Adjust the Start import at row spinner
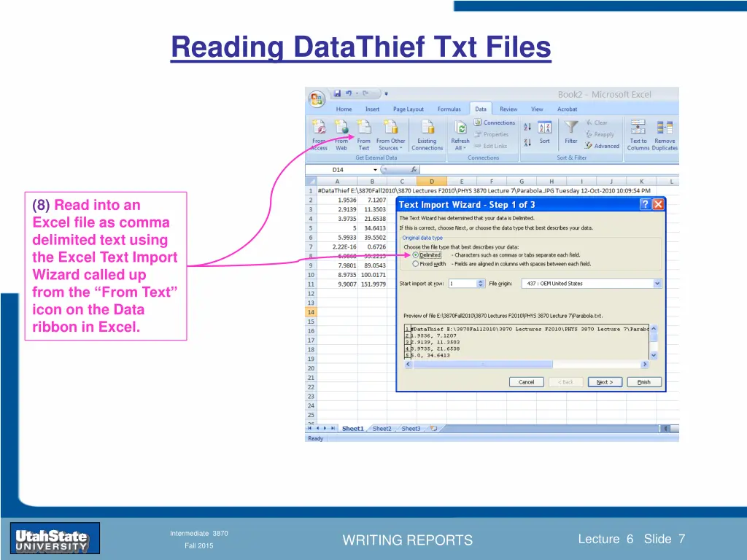Image resolution: width=747 pixels, height=560 pixels. [x=481, y=284]
